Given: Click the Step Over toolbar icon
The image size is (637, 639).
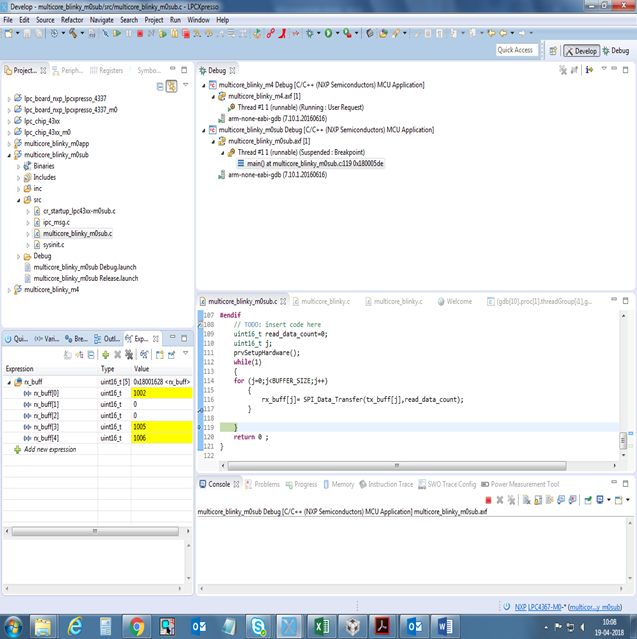Looking at the screenshot, I should [208, 34].
